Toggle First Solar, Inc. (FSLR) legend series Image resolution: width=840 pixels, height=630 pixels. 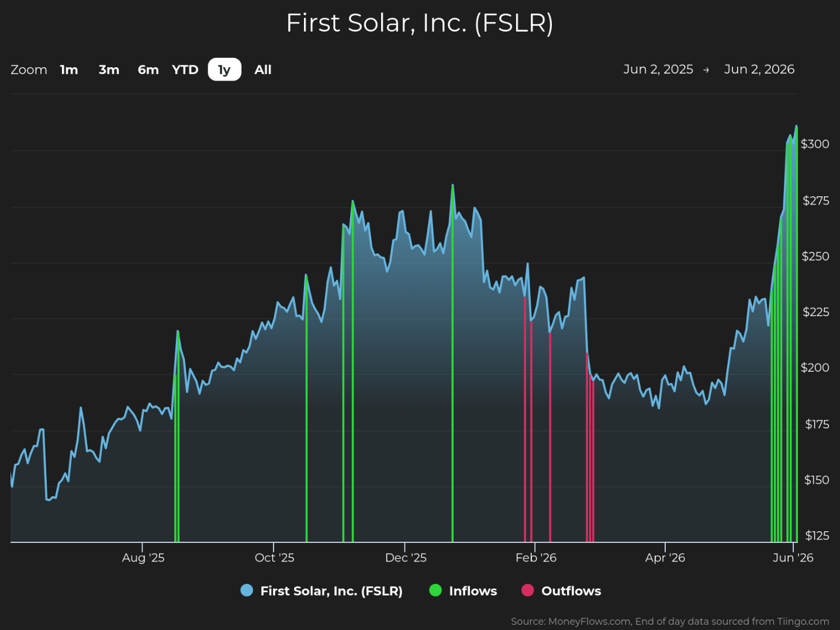click(322, 591)
